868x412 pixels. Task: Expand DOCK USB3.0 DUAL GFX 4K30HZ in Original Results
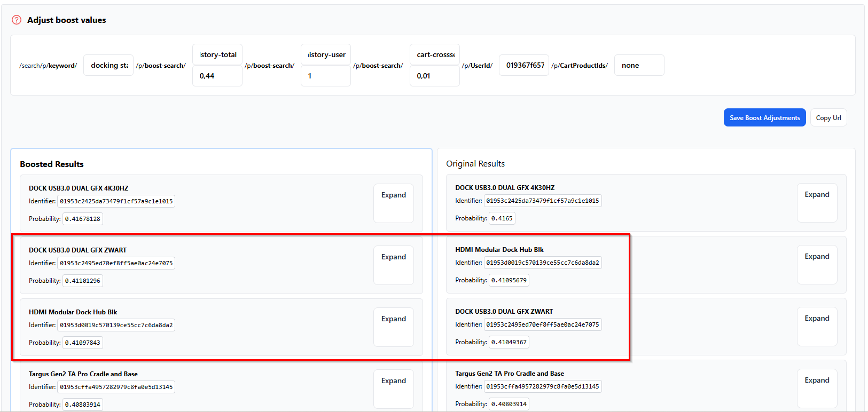click(817, 203)
